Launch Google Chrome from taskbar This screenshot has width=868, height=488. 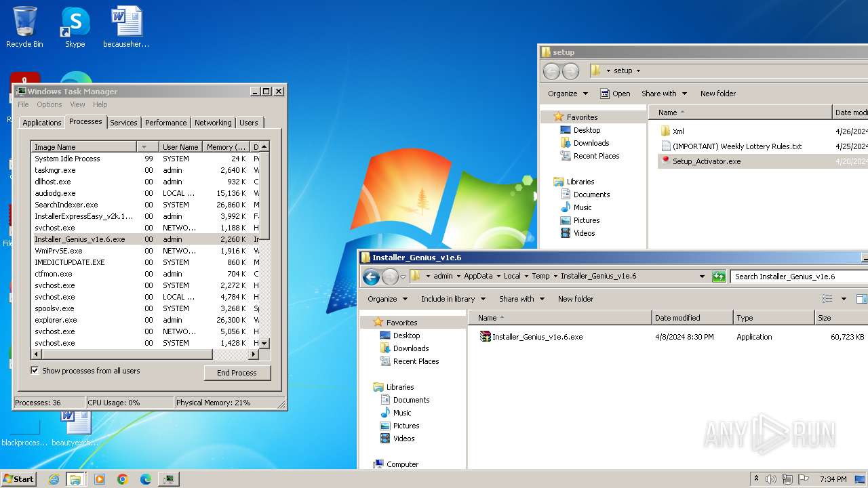tap(123, 479)
